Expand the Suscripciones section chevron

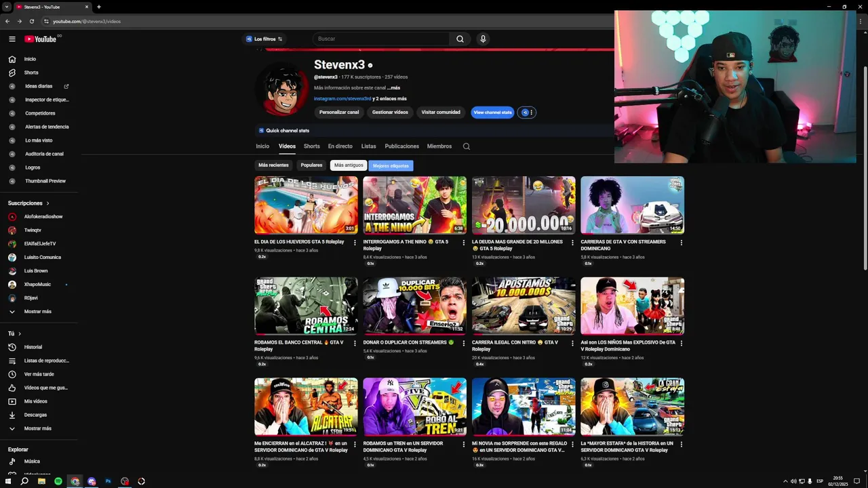(x=47, y=203)
